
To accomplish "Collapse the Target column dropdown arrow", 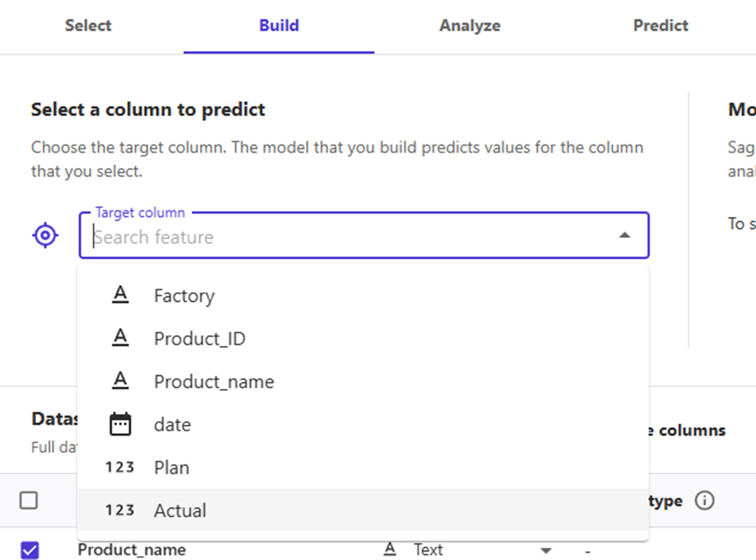I will point(625,236).
